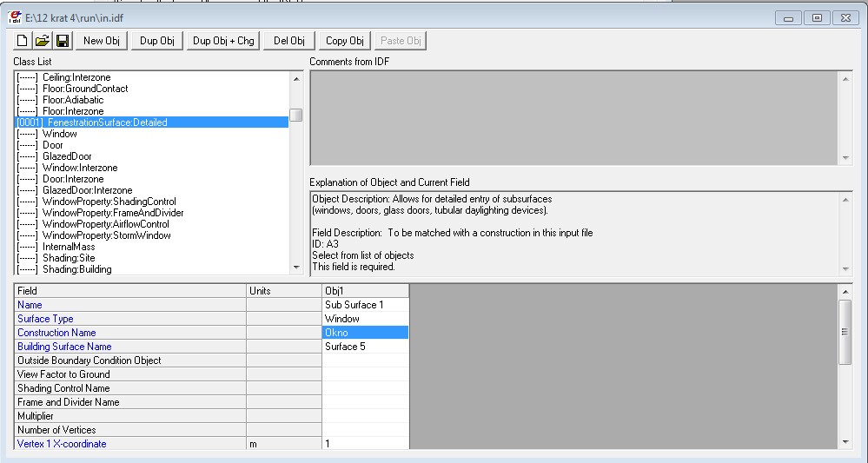This screenshot has width=868, height=463.
Task: Click field grid scrollbar down arrow
Action: click(845, 442)
